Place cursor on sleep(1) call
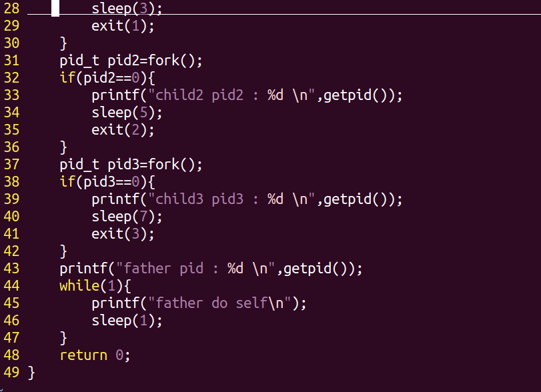 127,321
